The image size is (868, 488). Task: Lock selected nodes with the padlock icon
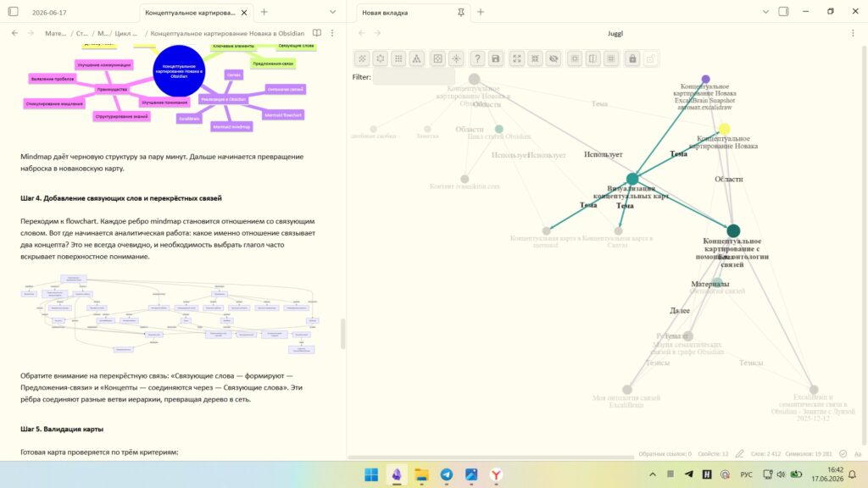click(x=632, y=58)
